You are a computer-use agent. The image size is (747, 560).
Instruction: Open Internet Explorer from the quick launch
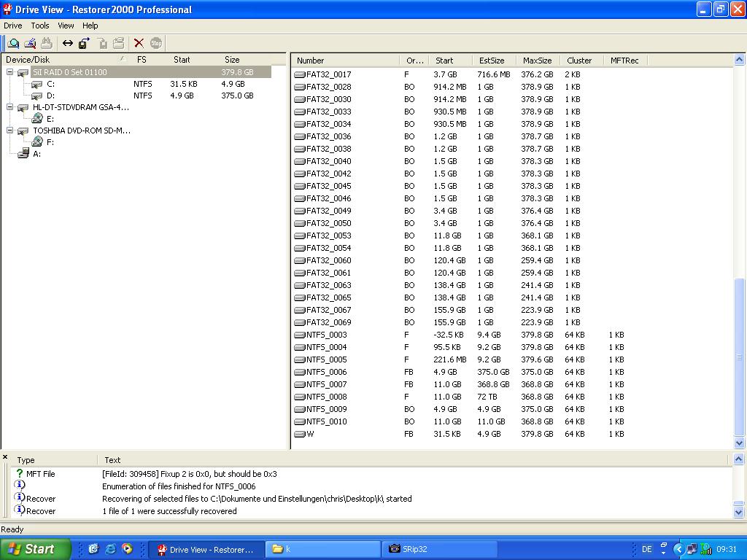click(x=111, y=549)
